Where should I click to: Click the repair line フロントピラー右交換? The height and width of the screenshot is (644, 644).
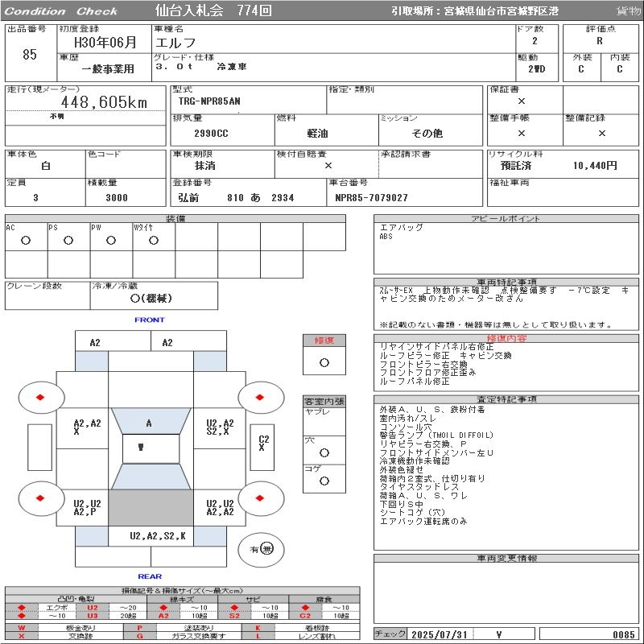coord(423,365)
